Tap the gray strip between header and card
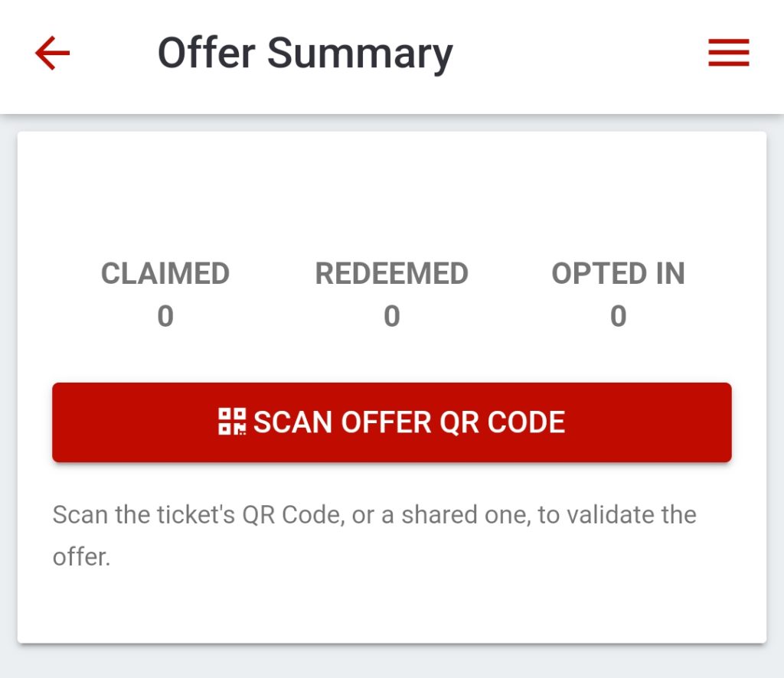Screen dimensions: 784x678 tap(392, 124)
